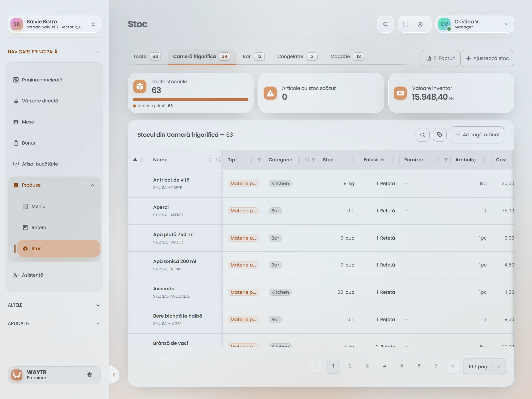Click filter icon in Furnizor column

[x=446, y=160]
